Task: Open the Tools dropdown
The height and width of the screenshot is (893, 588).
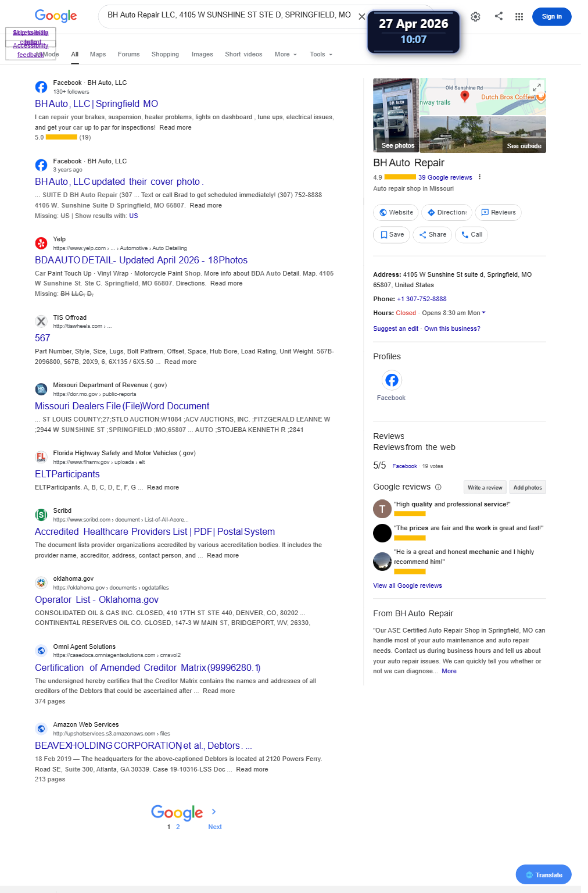Action: 321,54
